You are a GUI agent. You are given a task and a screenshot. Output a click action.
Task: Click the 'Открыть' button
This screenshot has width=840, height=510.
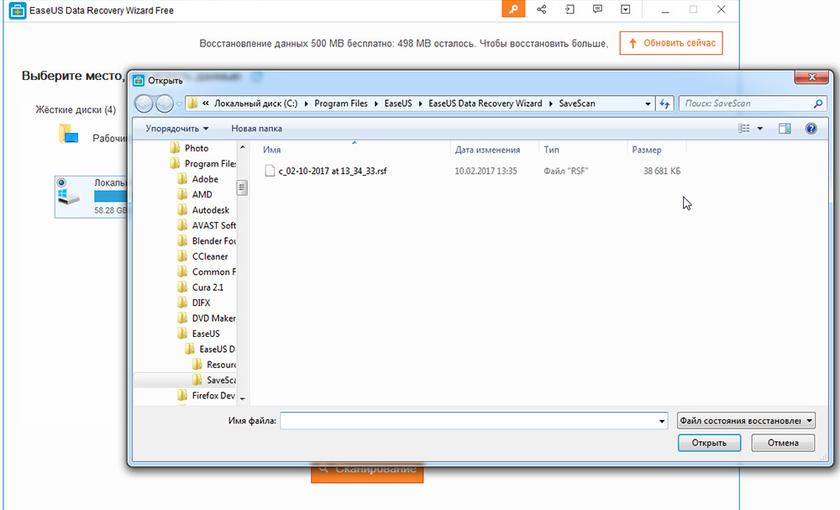pyautogui.click(x=709, y=443)
